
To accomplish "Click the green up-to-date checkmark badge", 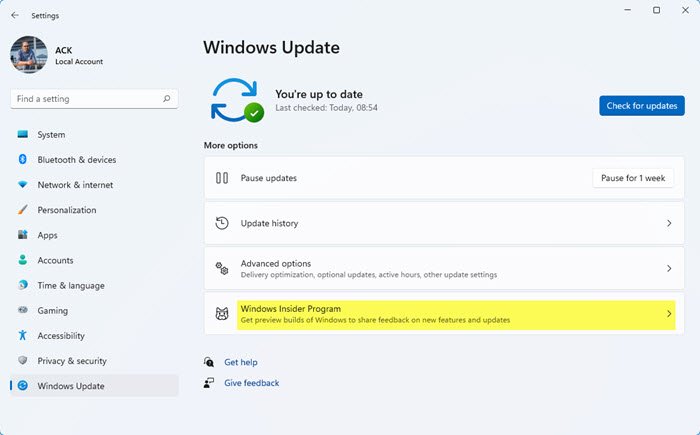I will pyautogui.click(x=254, y=113).
